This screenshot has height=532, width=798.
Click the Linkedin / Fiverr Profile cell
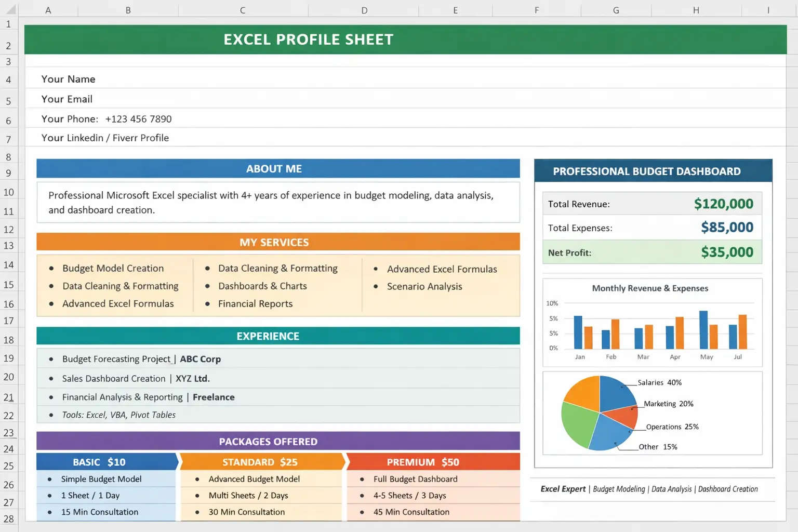(105, 138)
